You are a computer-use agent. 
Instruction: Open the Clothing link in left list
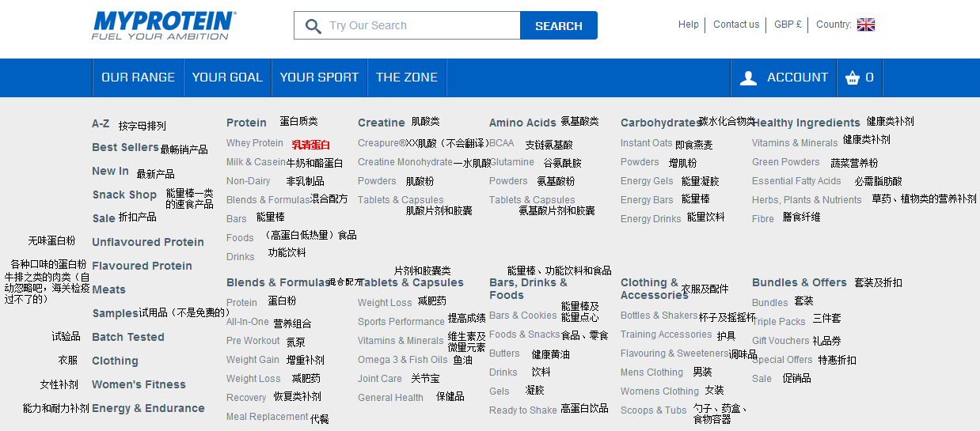click(x=115, y=361)
